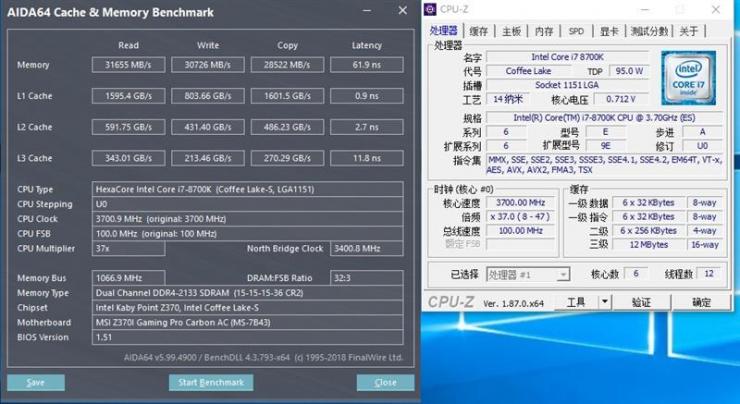Image resolution: width=740 pixels, height=404 pixels.
Task: Click CPU FSB field 100.0 MHz
Action: [x=248, y=234]
